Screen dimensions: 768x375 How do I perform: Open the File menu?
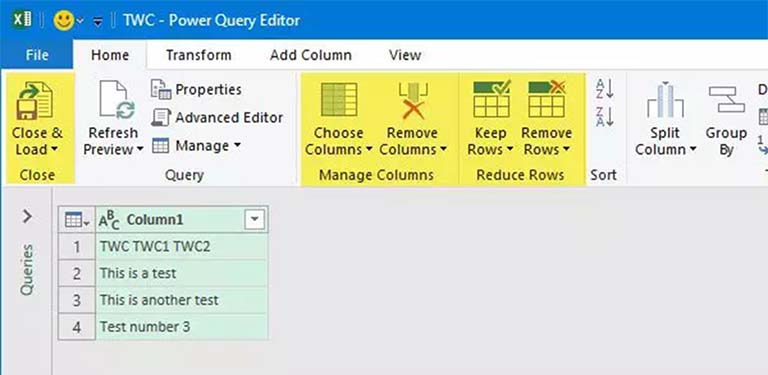37,55
